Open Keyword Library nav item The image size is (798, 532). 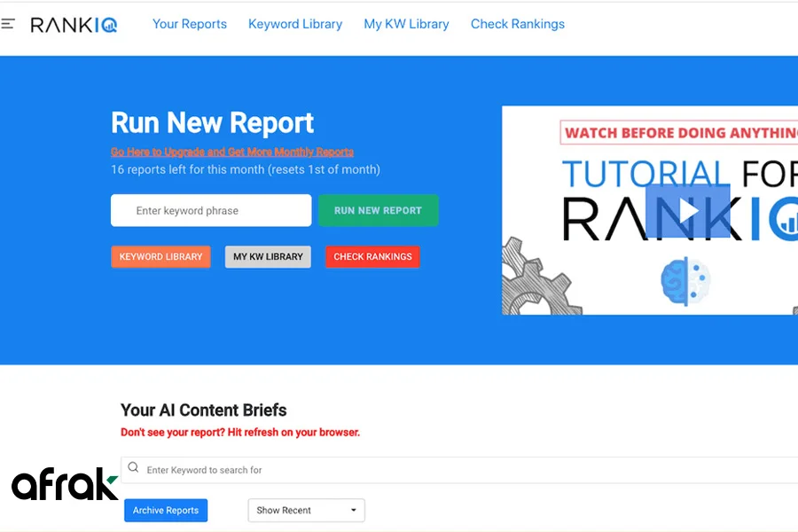pyautogui.click(x=295, y=24)
